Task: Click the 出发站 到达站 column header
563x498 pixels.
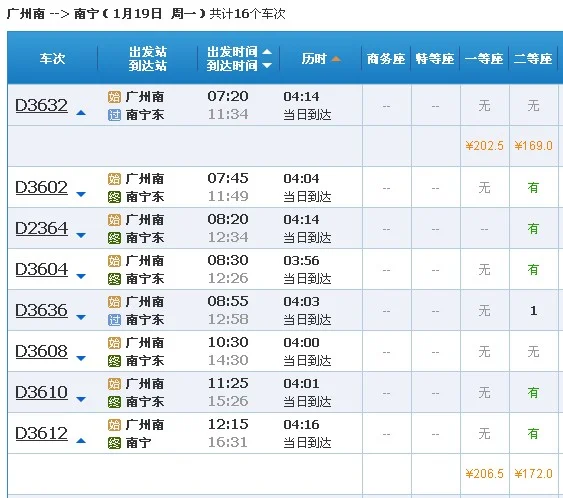Action: pyautogui.click(x=148, y=59)
